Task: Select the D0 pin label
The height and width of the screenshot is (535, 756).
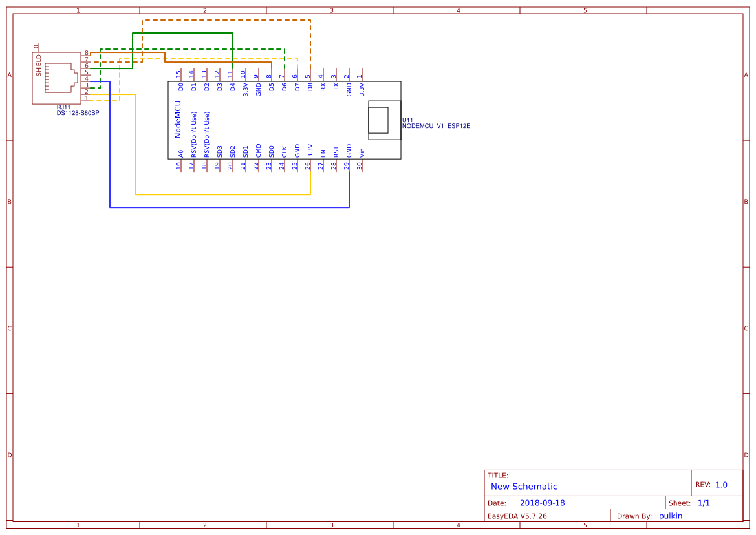Action: click(181, 87)
